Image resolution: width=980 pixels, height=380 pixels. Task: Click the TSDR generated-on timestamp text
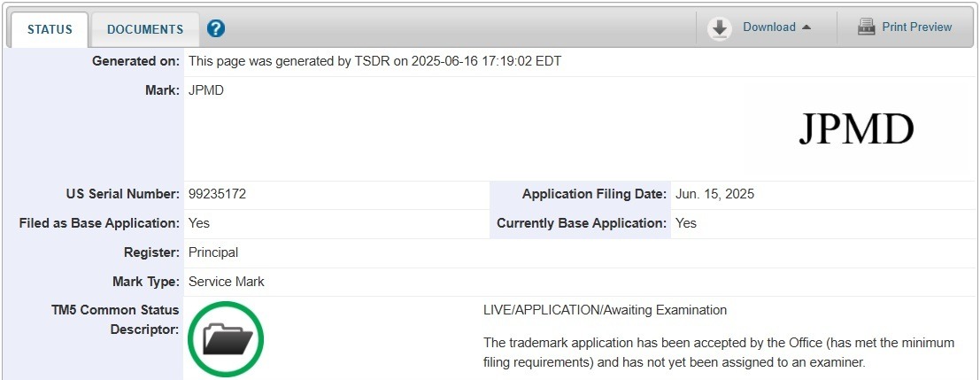(x=374, y=61)
